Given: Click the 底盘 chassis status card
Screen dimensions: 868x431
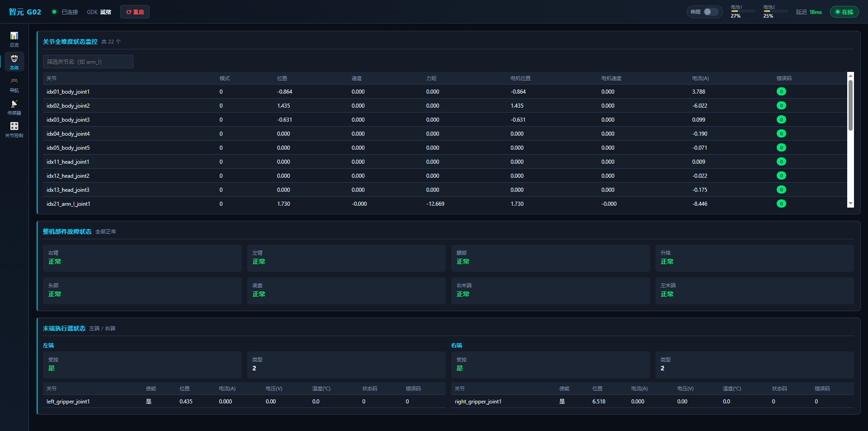Looking at the screenshot, I should click(346, 290).
